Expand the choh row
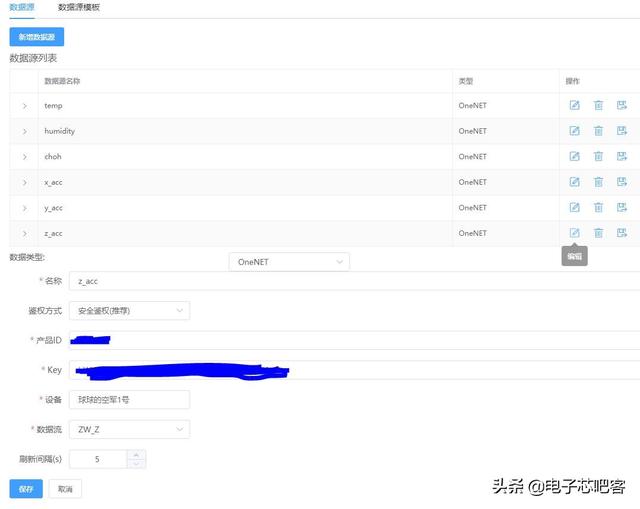Viewport: 640px width, 509px height. click(24, 157)
